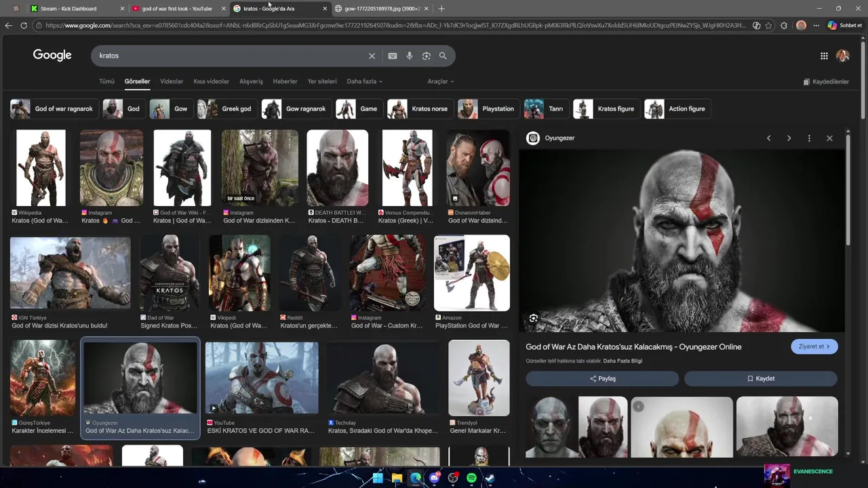868x488 pixels.
Task: Filter by Gow ragnarok chip
Action: click(x=295, y=109)
